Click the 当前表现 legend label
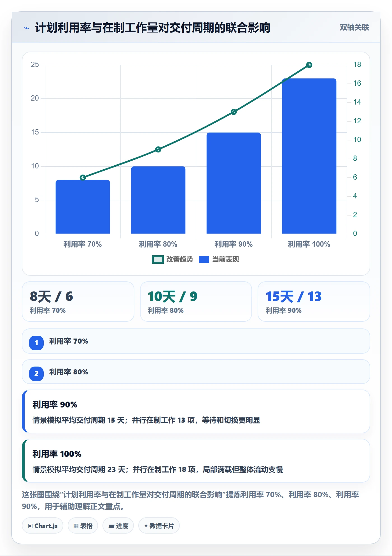 pyautogui.click(x=226, y=260)
